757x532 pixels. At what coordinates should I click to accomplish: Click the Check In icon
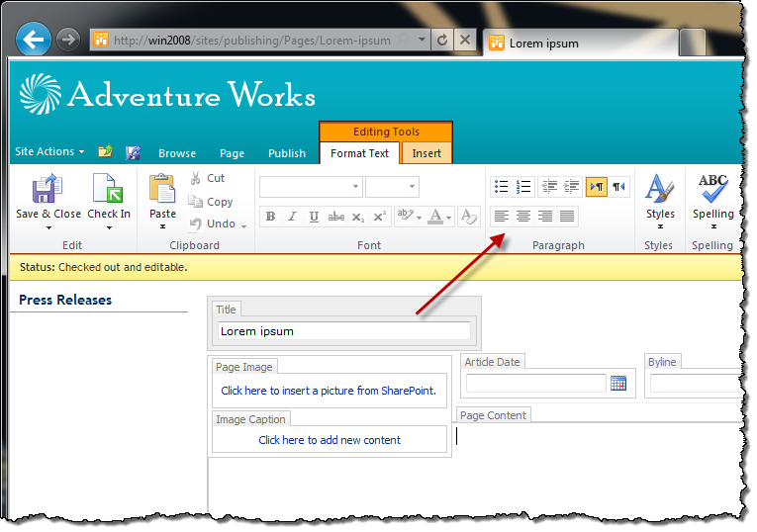tap(108, 188)
